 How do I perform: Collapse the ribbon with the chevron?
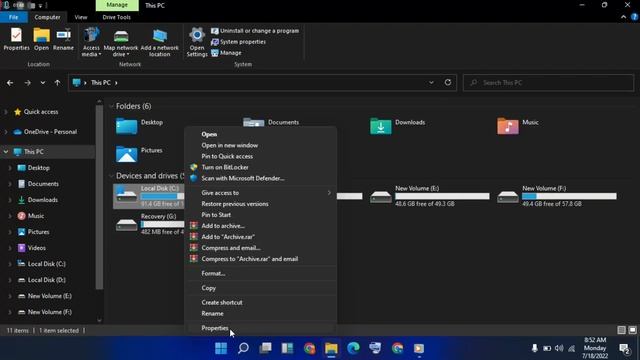pyautogui.click(x=623, y=17)
